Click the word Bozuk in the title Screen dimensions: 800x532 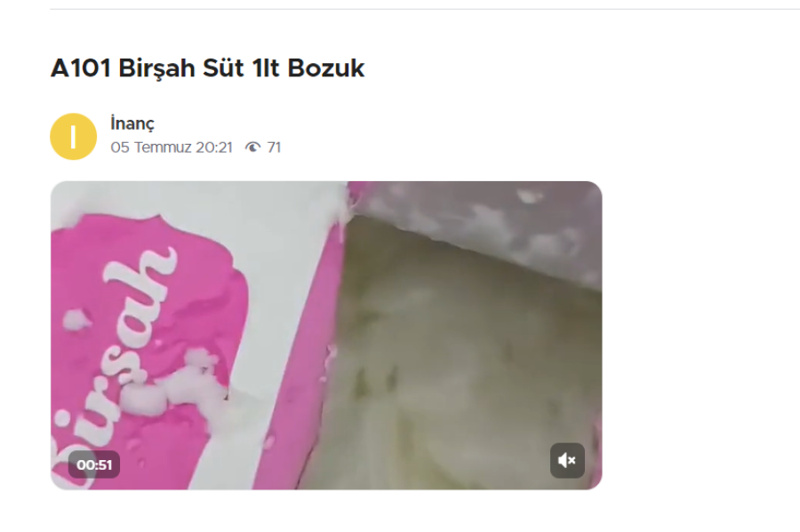coord(326,67)
